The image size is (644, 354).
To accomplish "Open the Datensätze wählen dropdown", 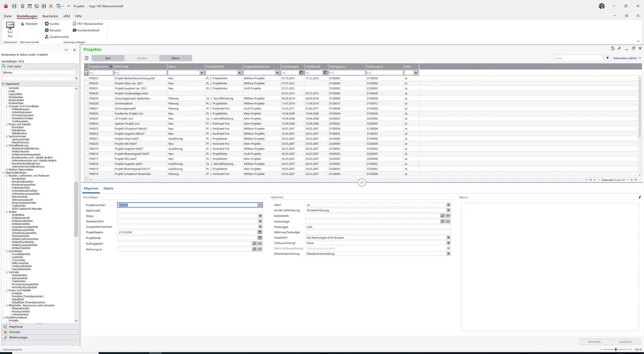I will 627,58.
